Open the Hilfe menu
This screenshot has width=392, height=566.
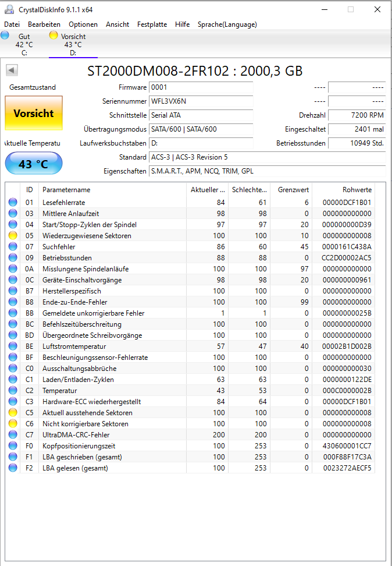(182, 24)
